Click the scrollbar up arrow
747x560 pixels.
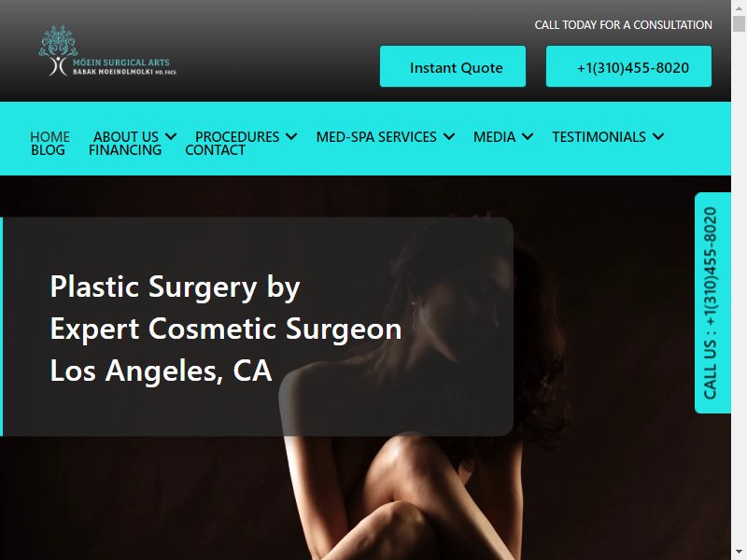coord(739,7)
